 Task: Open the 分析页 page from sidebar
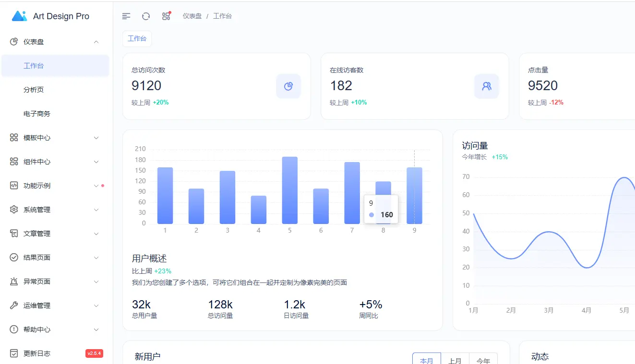coord(34,90)
